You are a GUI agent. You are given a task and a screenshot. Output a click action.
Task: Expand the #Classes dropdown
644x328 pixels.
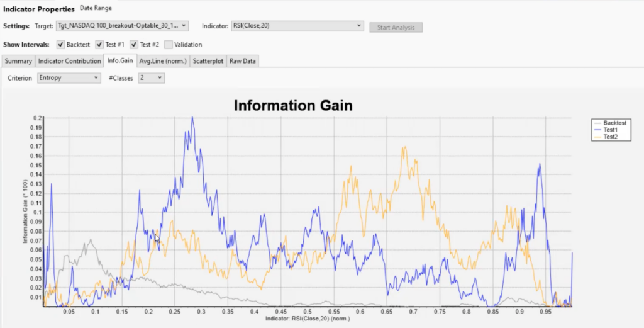click(x=151, y=78)
